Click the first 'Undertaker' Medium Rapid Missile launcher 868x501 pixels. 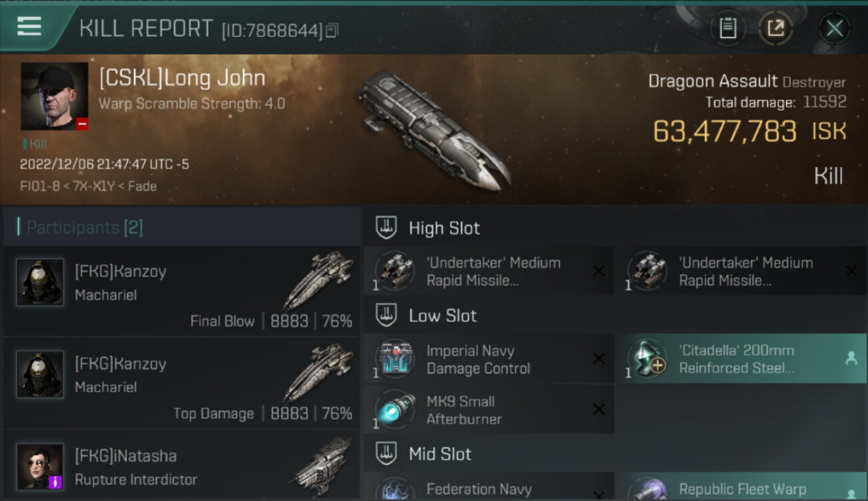(489, 271)
